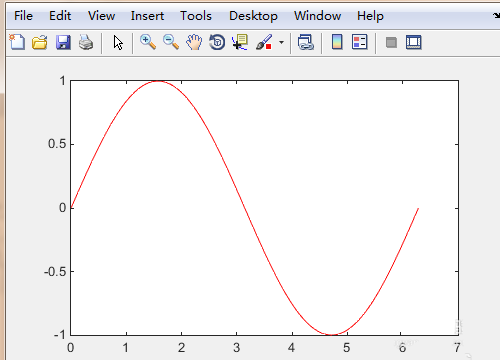Enable the Rotate 3D tool

click(x=217, y=42)
